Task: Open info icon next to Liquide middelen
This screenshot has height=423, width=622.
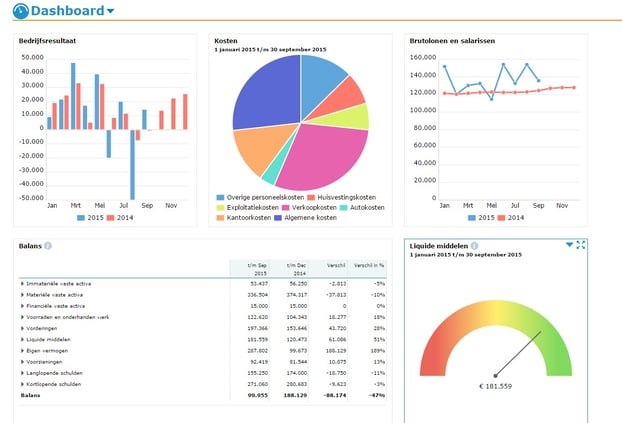Action: 474,246
